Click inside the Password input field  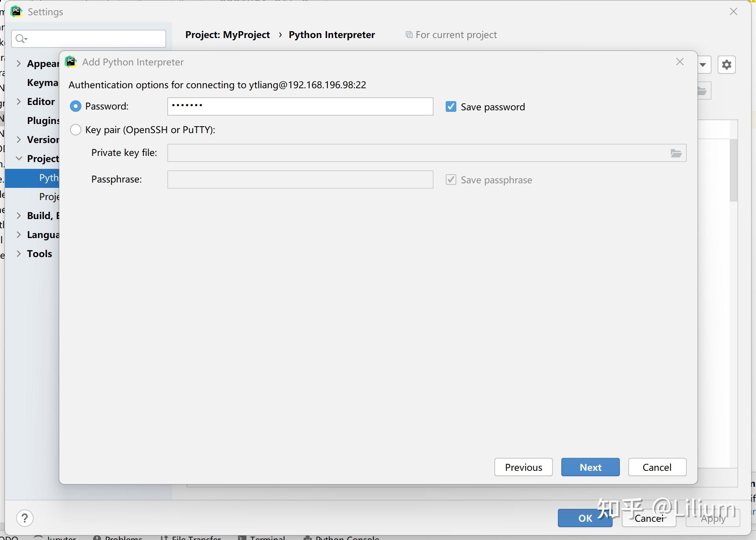click(300, 106)
